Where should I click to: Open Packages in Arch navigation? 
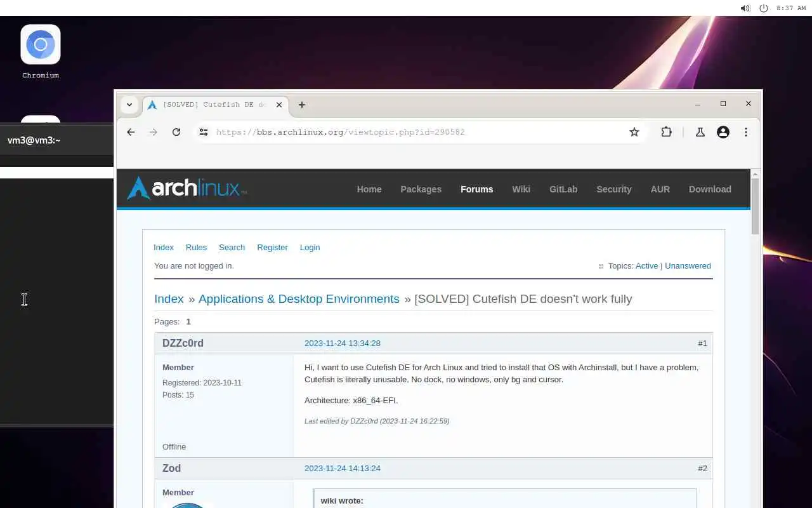[x=421, y=189]
